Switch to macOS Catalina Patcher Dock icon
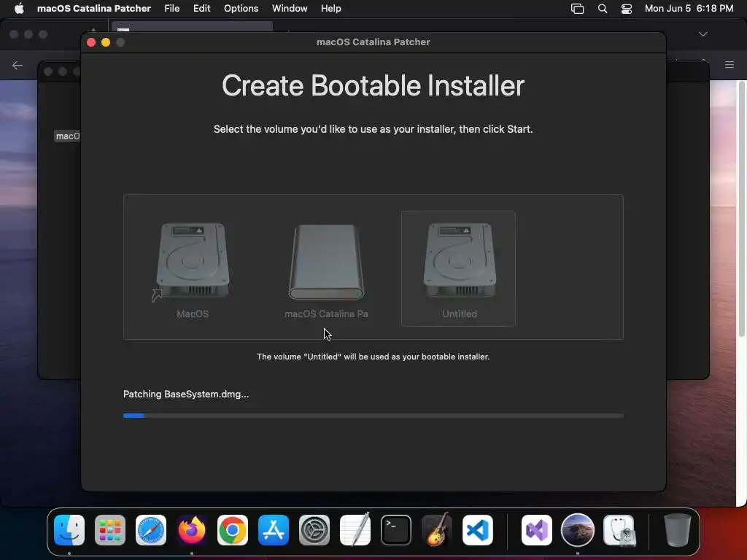This screenshot has height=560, width=747. click(578, 530)
